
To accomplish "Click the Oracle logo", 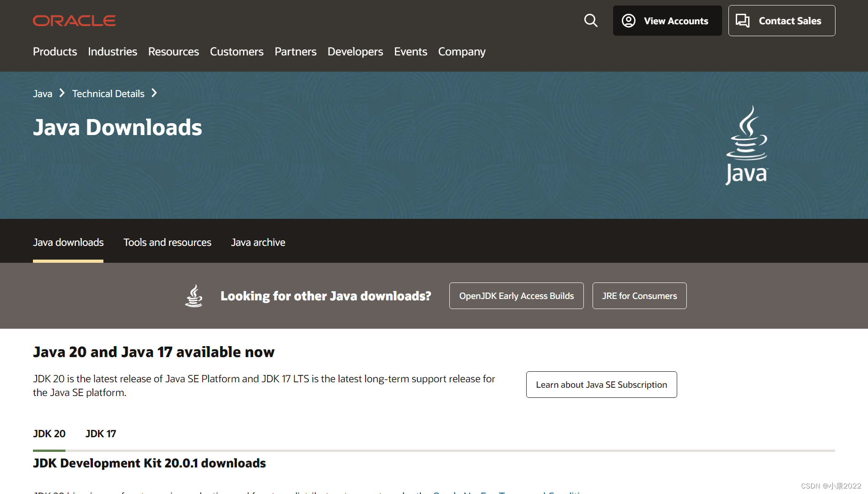I will 74,21.
